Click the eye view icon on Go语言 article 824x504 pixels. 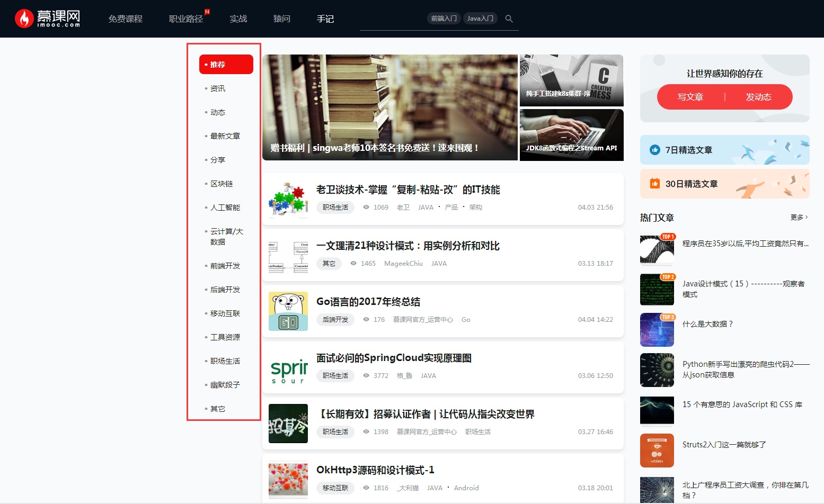tap(366, 320)
